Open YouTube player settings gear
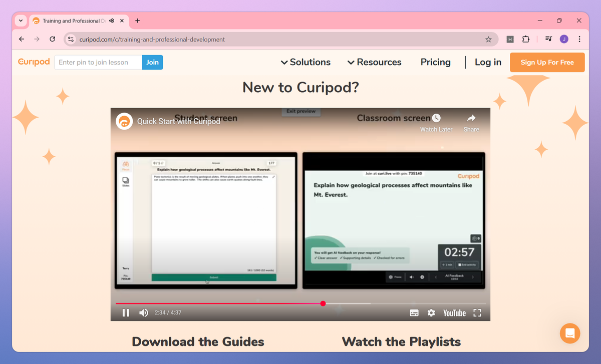Screen dimensions: 601x364 pos(431,313)
